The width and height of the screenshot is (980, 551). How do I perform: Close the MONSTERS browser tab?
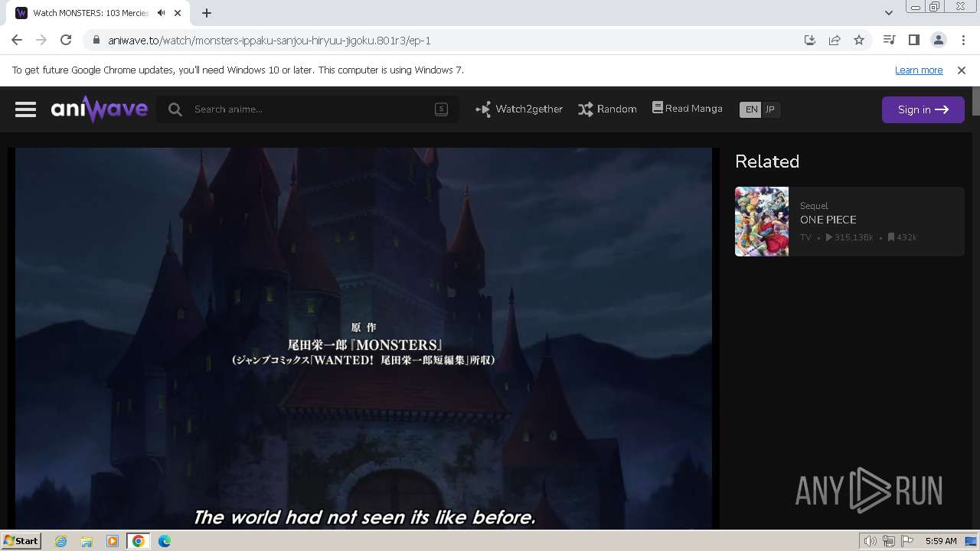(178, 13)
